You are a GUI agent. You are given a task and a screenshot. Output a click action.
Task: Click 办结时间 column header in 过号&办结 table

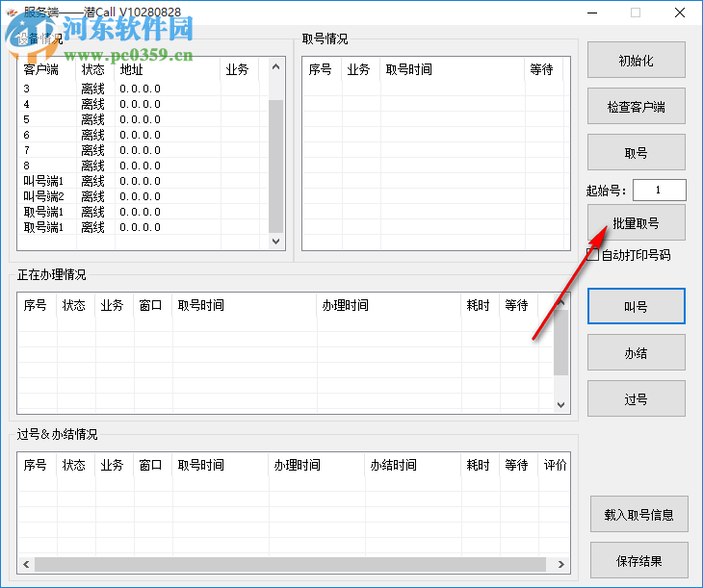413,465
